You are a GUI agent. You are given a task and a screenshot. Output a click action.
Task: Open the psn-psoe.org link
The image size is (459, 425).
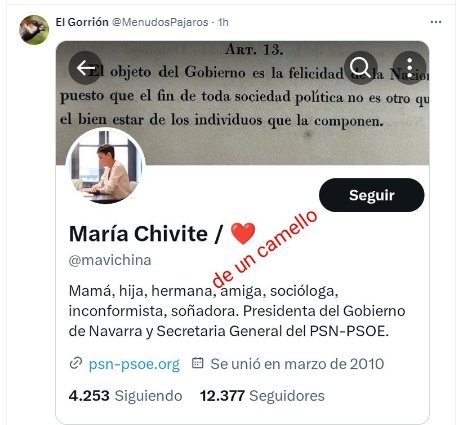click(x=134, y=364)
